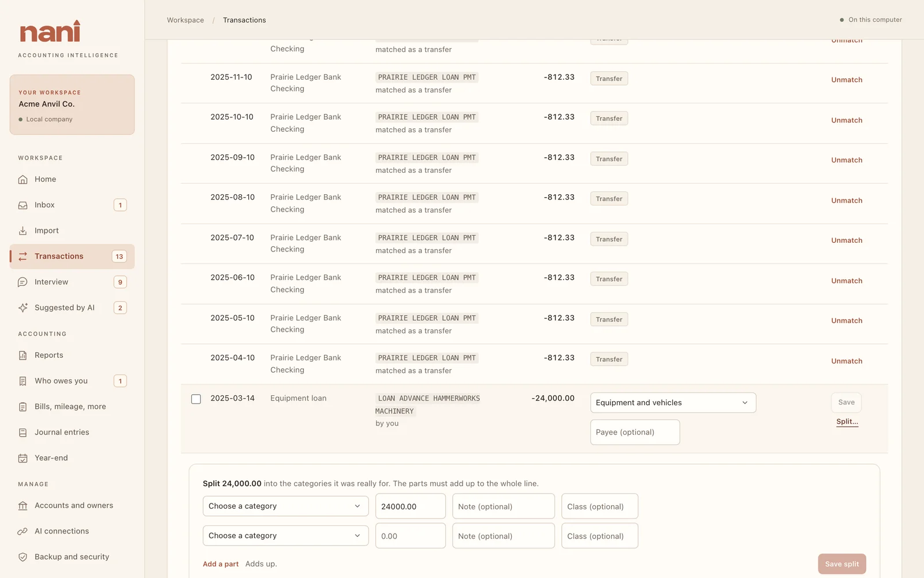This screenshot has width=924, height=578.
Task: Click the Workspace breadcrumb link
Action: 185,20
